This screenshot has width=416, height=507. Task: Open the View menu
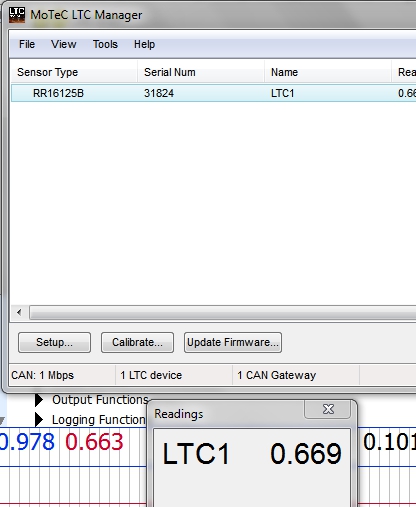pos(63,44)
